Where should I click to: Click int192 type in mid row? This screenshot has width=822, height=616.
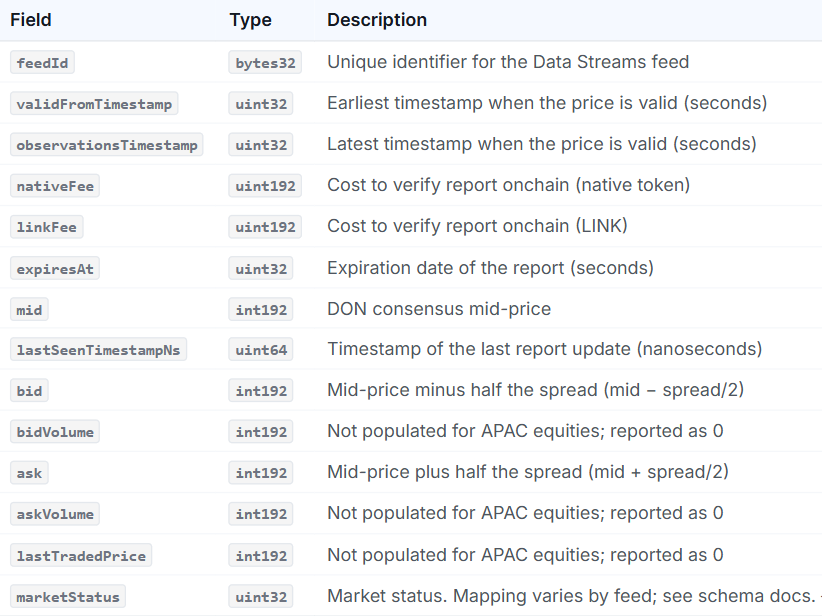click(x=261, y=309)
